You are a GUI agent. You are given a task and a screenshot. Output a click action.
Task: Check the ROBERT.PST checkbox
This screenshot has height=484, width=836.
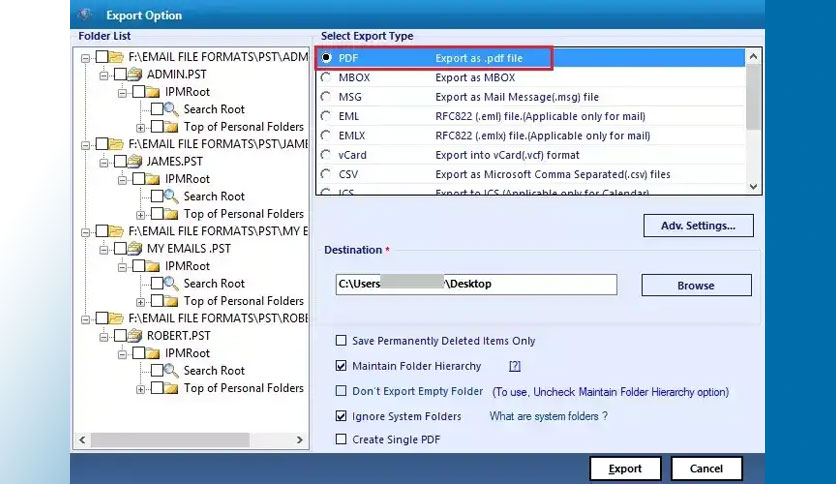click(x=120, y=335)
